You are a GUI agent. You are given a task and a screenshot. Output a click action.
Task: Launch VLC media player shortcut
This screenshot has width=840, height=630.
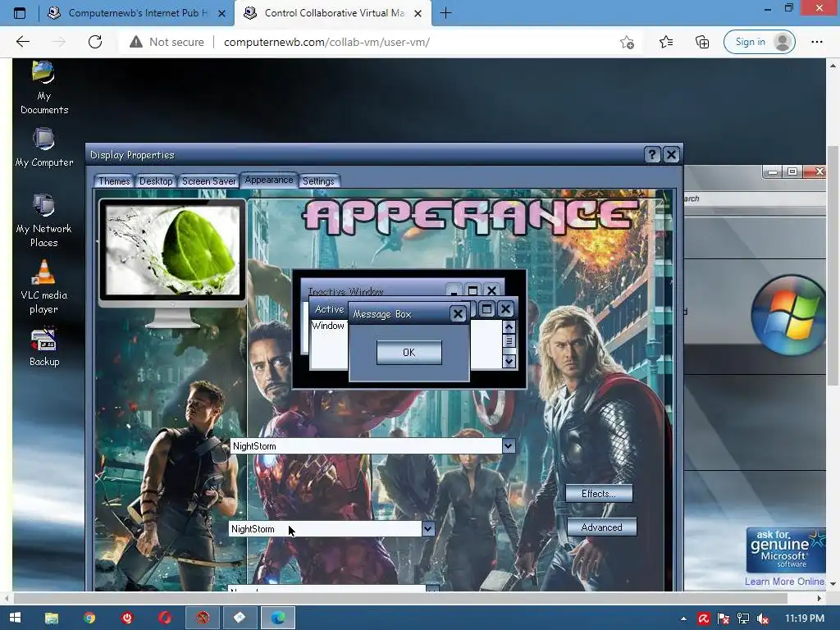point(44,286)
